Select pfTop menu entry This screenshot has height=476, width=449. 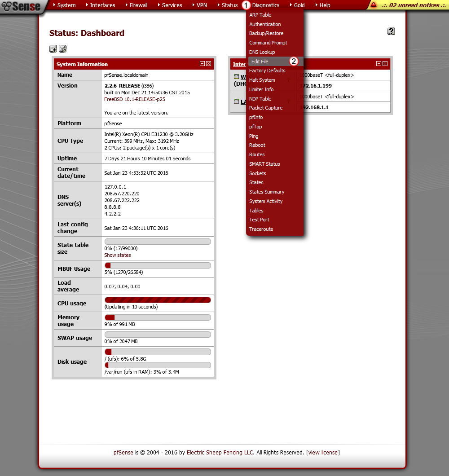point(255,127)
